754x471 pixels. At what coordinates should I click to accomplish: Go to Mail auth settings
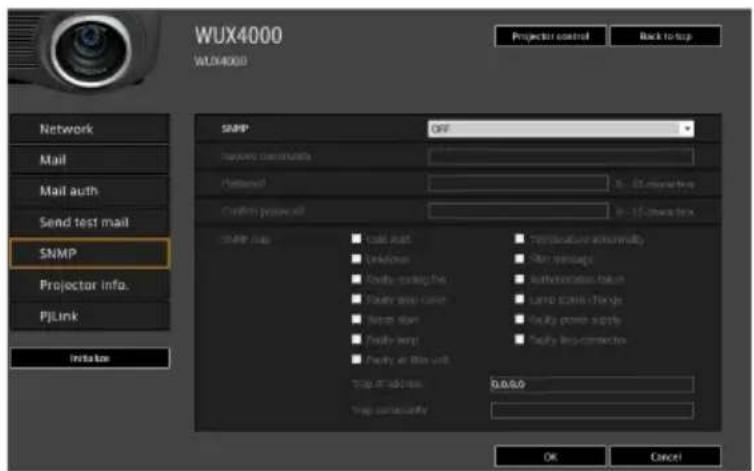coord(89,191)
